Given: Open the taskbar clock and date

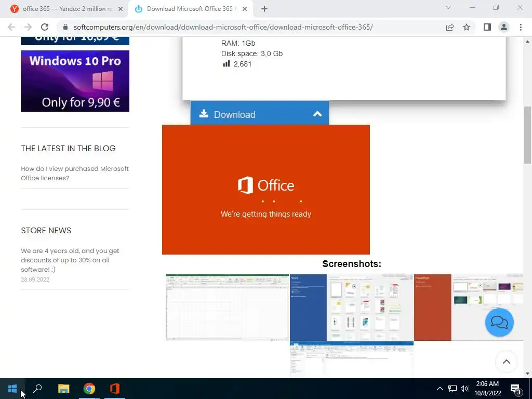Looking at the screenshot, I should pos(487,389).
